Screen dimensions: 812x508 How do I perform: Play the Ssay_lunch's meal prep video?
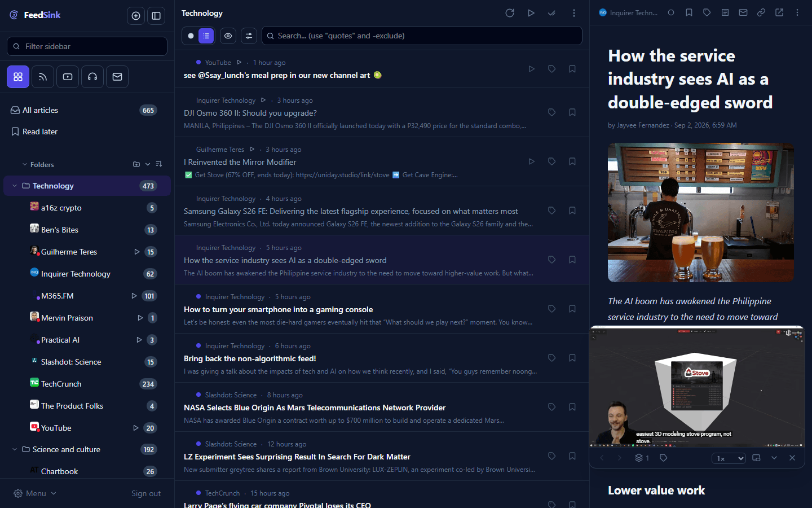click(531, 69)
